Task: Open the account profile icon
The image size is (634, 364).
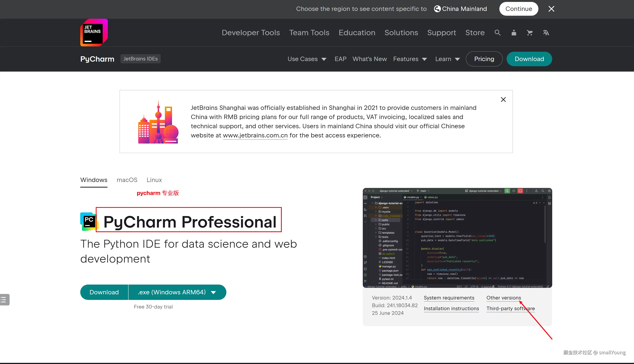Action: pos(514,33)
